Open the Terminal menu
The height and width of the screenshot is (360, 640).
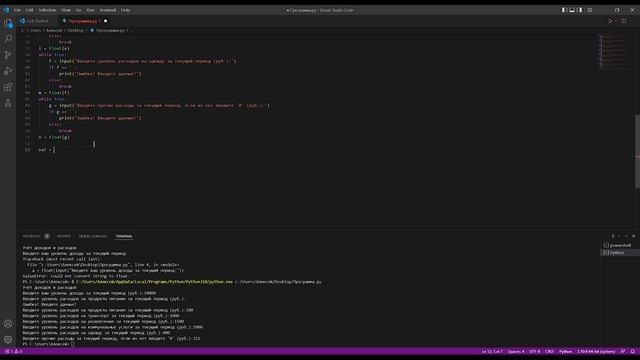(108, 10)
